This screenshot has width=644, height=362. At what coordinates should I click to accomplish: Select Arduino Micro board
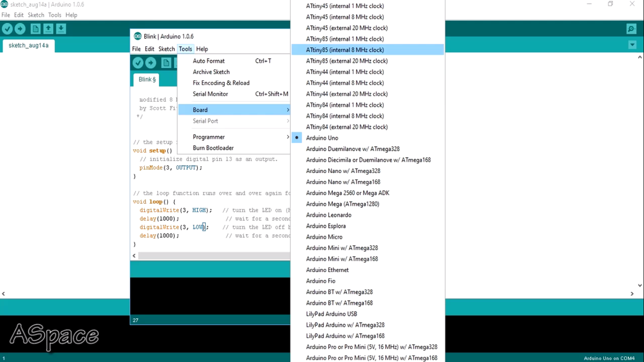pyautogui.click(x=368, y=237)
